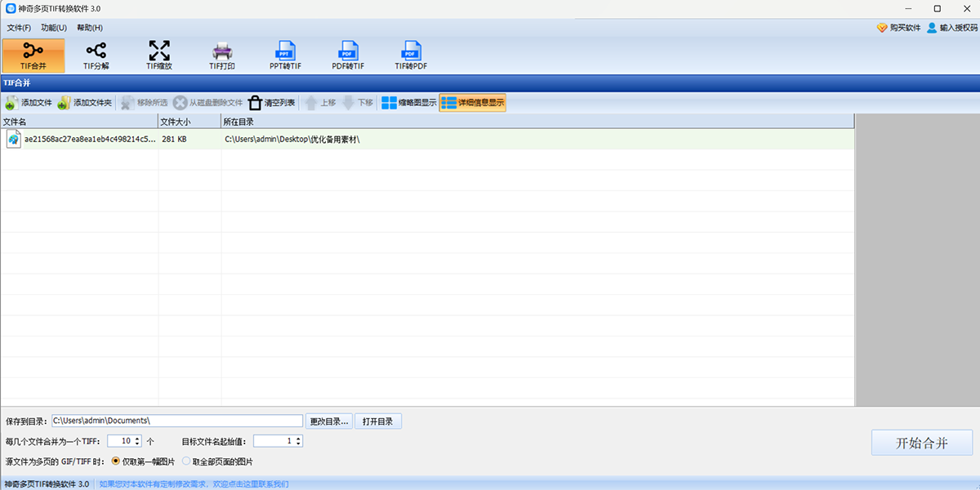Select 仅取第一幅图片 radio option

coord(143,461)
